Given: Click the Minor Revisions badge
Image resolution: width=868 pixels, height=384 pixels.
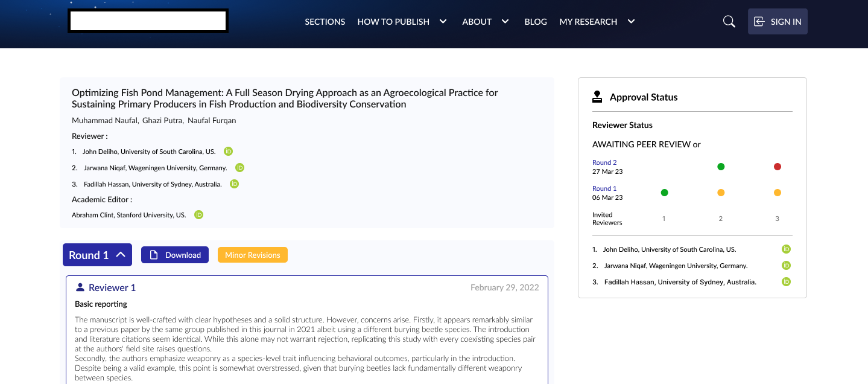Looking at the screenshot, I should [x=253, y=255].
